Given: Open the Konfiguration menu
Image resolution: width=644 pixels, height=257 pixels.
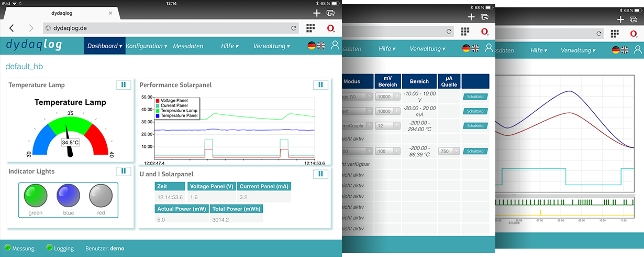Looking at the screenshot, I should point(146,46).
